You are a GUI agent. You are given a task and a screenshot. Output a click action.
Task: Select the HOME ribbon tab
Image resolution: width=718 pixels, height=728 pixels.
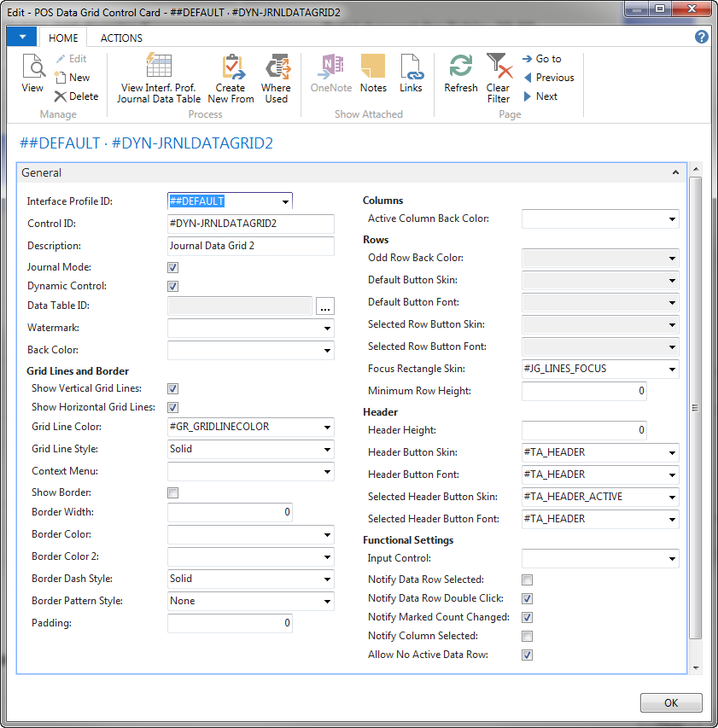click(63, 38)
